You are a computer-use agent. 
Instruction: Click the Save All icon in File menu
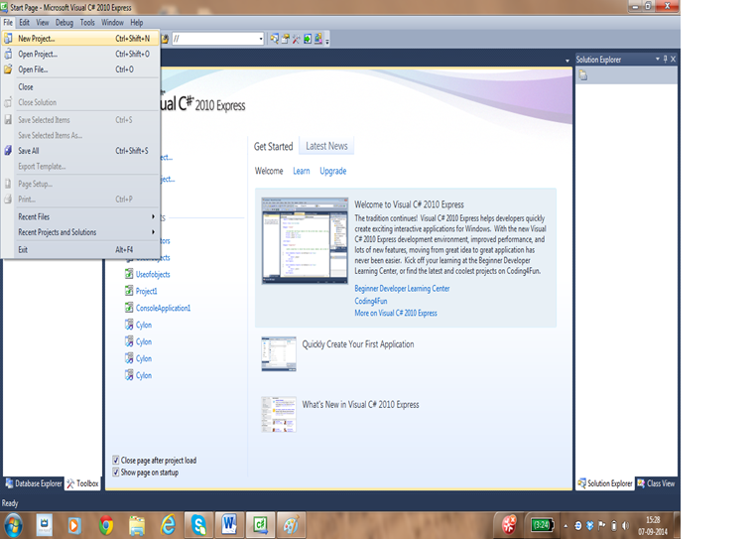[x=8, y=151]
